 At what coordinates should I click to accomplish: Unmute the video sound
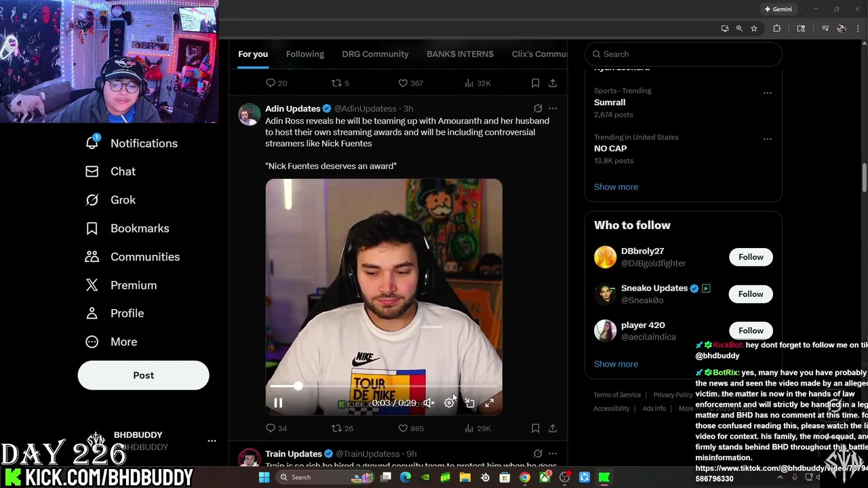click(429, 403)
